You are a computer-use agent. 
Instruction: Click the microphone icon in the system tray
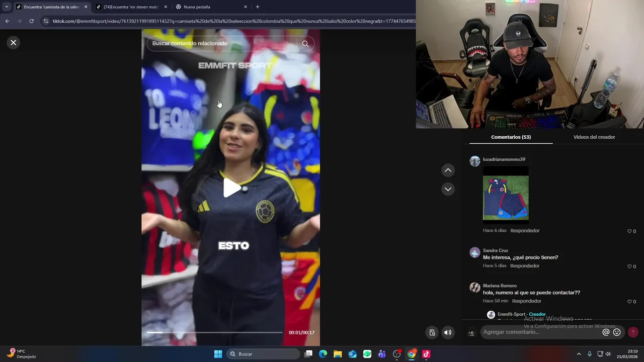click(590, 354)
